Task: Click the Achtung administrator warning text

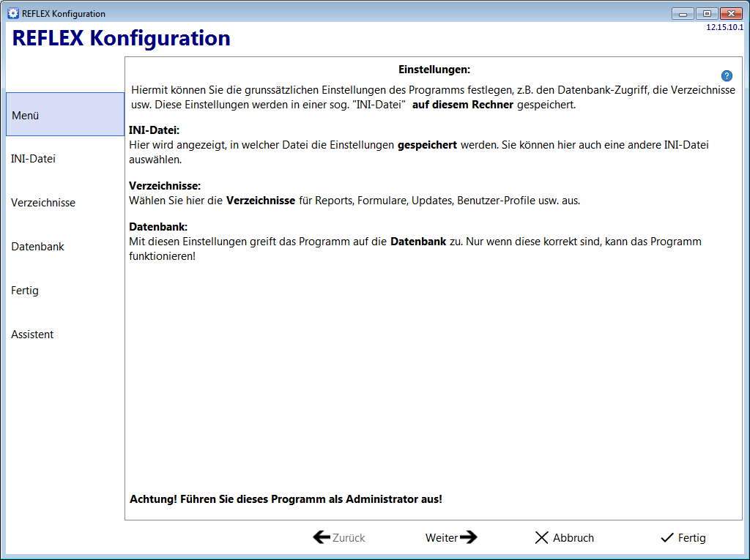Action: (286, 499)
